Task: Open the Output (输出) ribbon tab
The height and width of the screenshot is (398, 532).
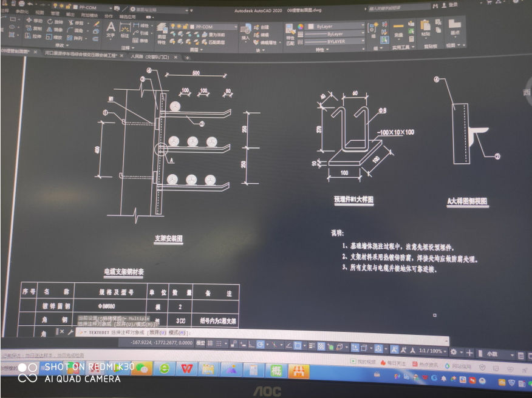Action: point(70,14)
